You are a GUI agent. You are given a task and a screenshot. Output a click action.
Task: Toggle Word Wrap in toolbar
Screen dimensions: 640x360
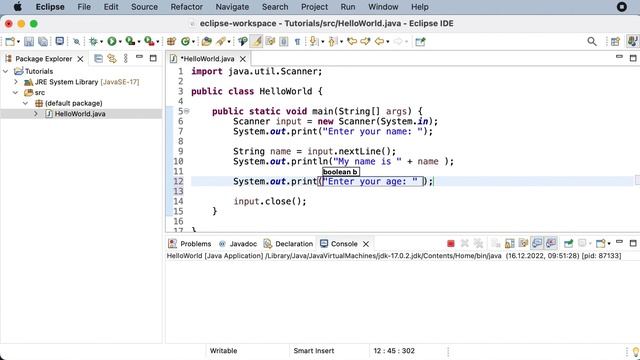coord(270,41)
